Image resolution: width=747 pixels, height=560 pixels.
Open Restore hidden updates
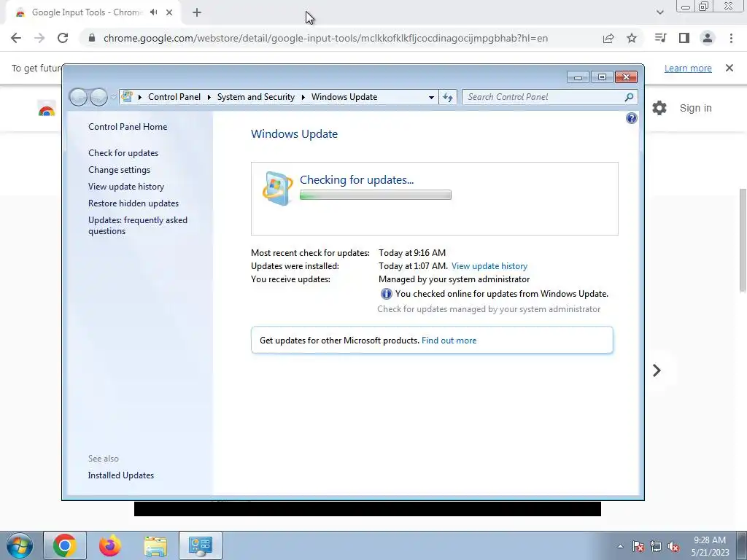133,203
